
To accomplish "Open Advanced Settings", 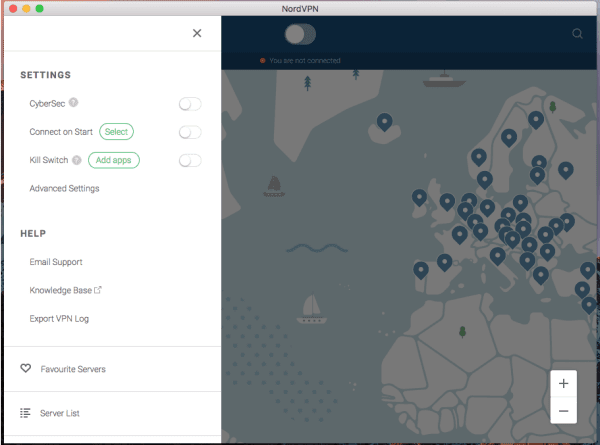I will (64, 188).
